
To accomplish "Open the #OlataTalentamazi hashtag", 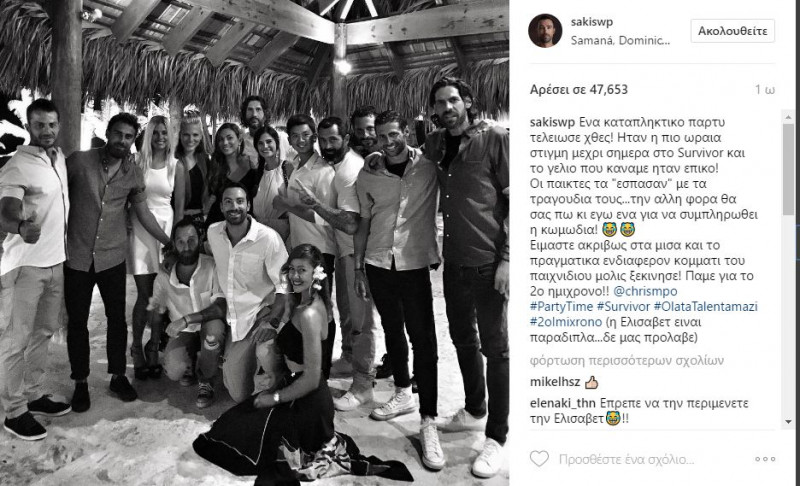I will coord(706,306).
